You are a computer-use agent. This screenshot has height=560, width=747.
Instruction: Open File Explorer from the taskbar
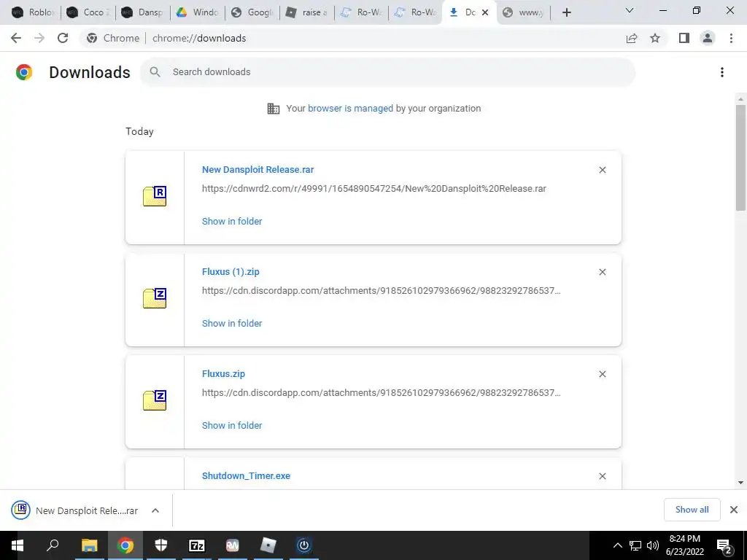point(89,545)
